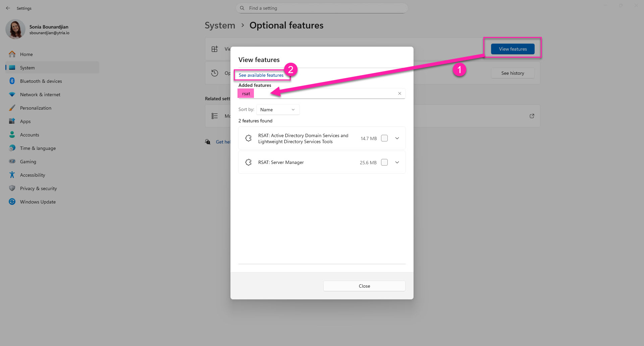
Task: Click the Settings back arrow icon
Action: (x=8, y=8)
